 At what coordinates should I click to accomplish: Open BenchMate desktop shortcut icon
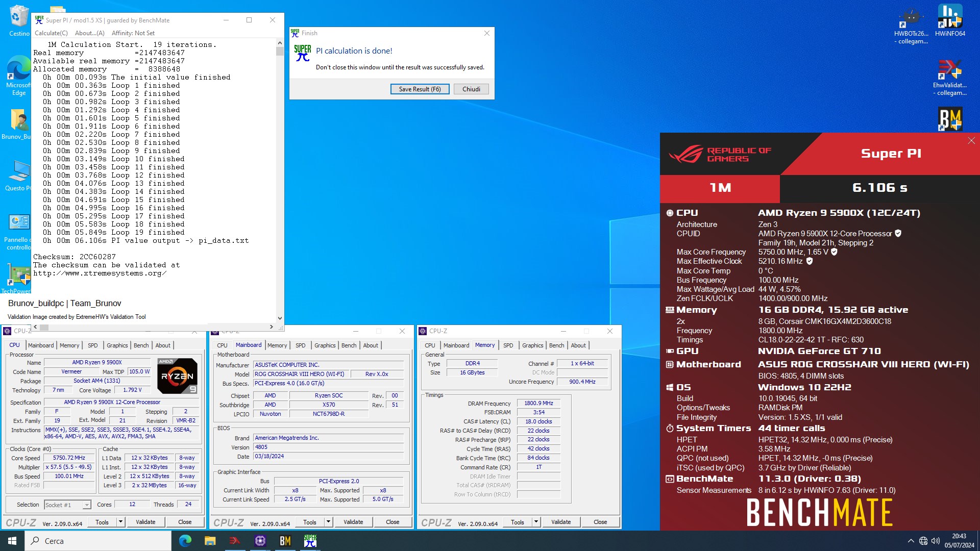click(x=950, y=119)
